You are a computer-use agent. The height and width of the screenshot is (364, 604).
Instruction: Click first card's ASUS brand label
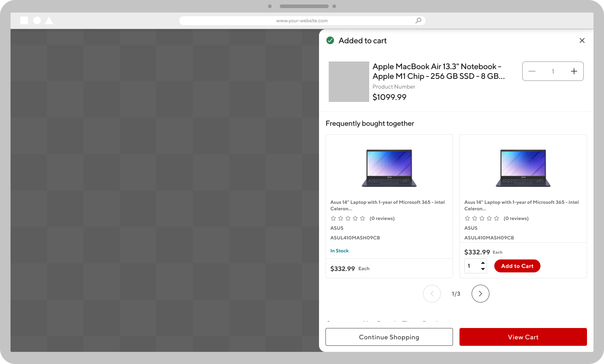337,228
